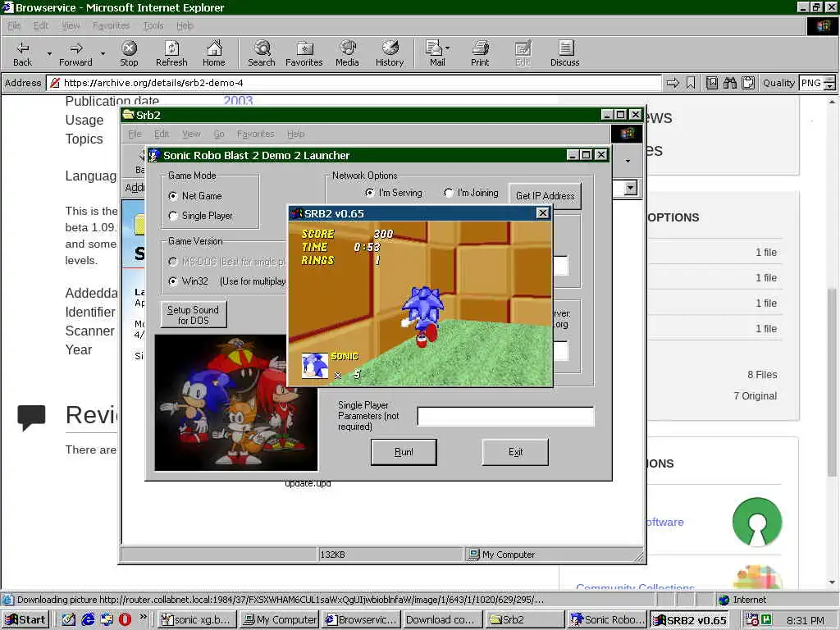Open Srb2 window address dropdown arrow
The image size is (840, 630).
click(x=631, y=188)
